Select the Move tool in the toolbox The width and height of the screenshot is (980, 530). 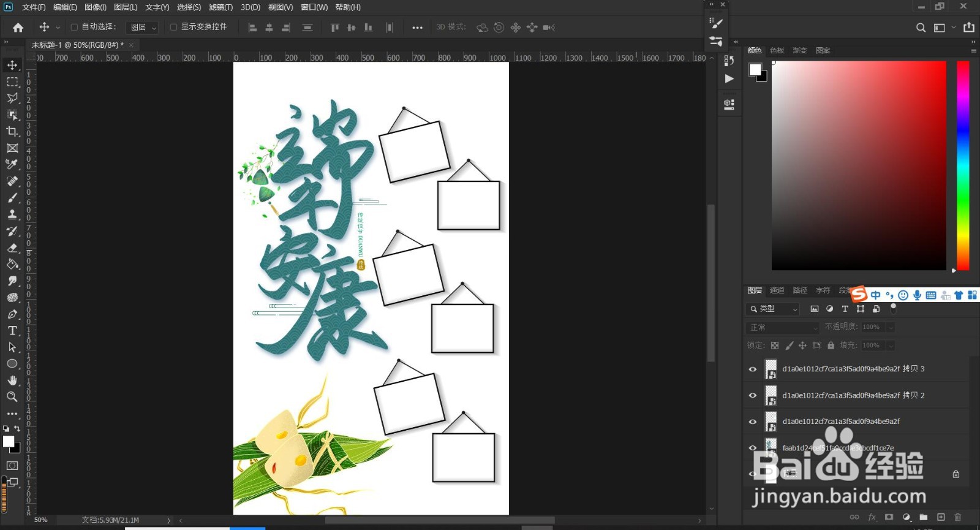coord(12,65)
